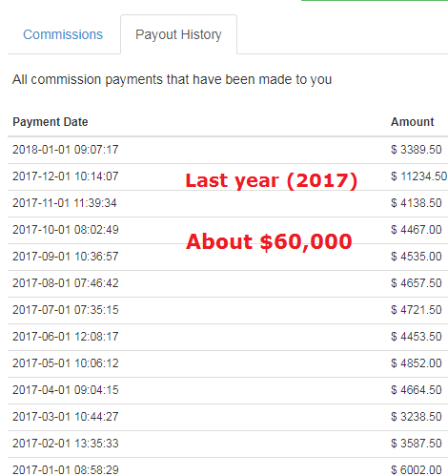The image size is (448, 476).
Task: Click the $ 4453.50 amount cell
Action: (x=417, y=337)
